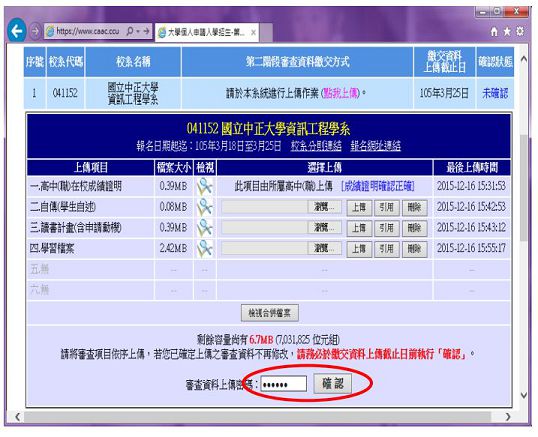Click the 0.08MB file size value

tap(173, 207)
